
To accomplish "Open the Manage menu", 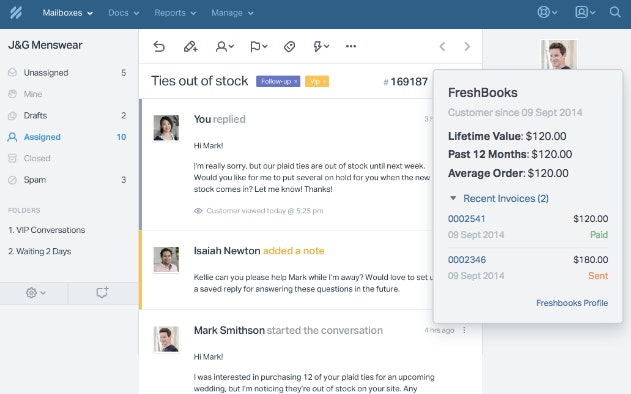I will point(232,13).
